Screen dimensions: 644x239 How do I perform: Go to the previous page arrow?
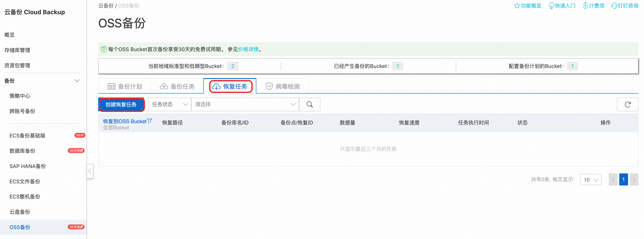point(613,179)
